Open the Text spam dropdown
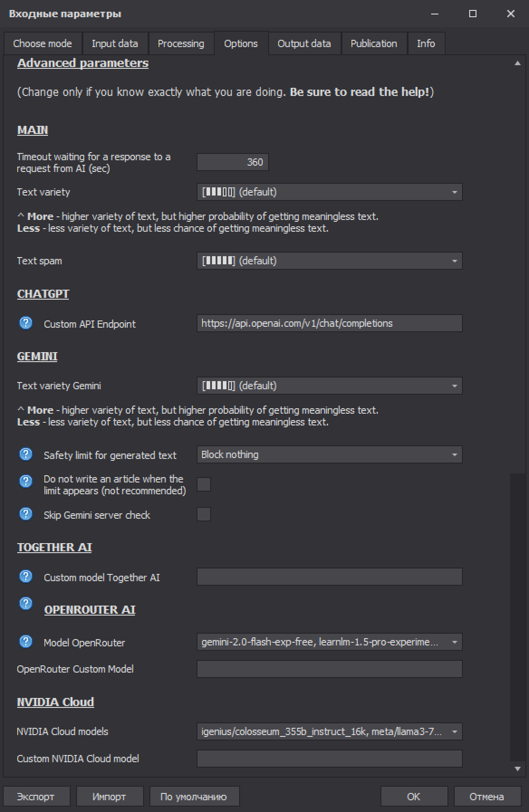This screenshot has width=529, height=812. pyautogui.click(x=330, y=261)
